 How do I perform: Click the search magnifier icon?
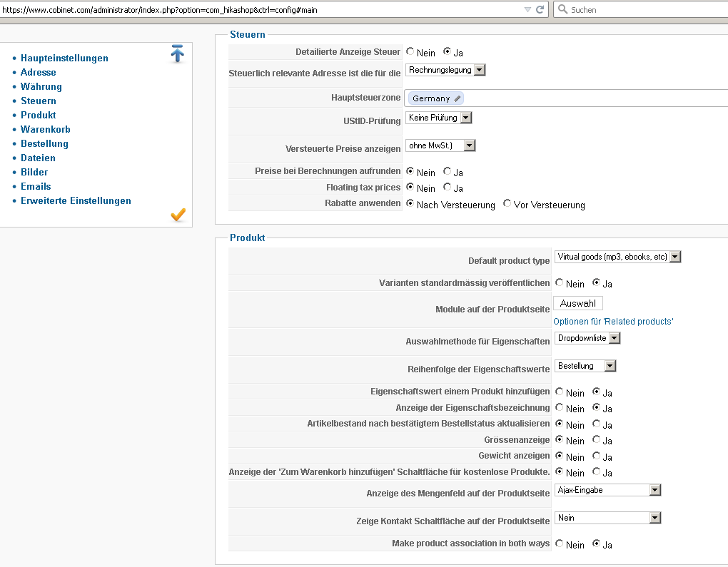562,9
